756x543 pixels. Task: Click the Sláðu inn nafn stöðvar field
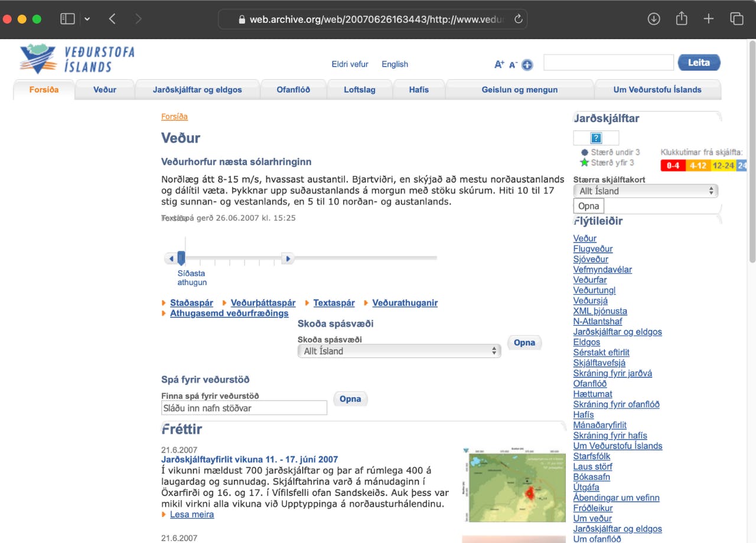tap(244, 408)
